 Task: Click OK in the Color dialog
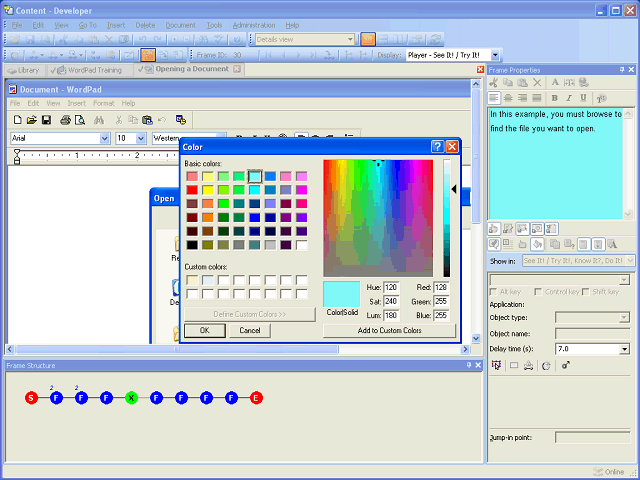point(204,330)
